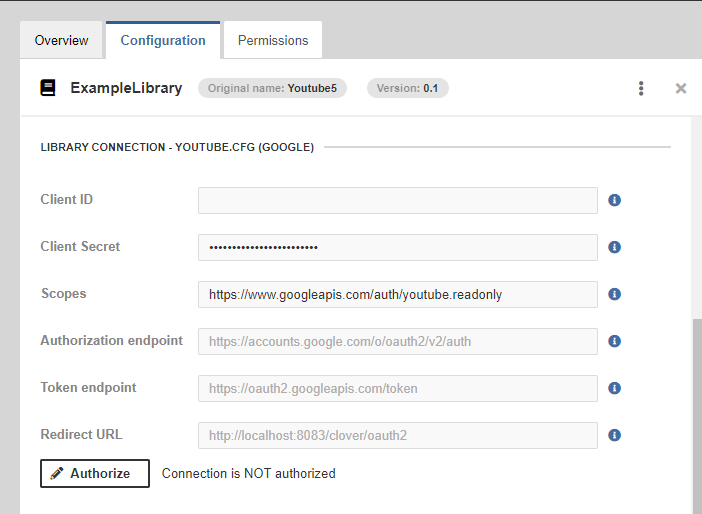Switch to the Permissions tab
Screen dimensions: 702x514
[273, 40]
